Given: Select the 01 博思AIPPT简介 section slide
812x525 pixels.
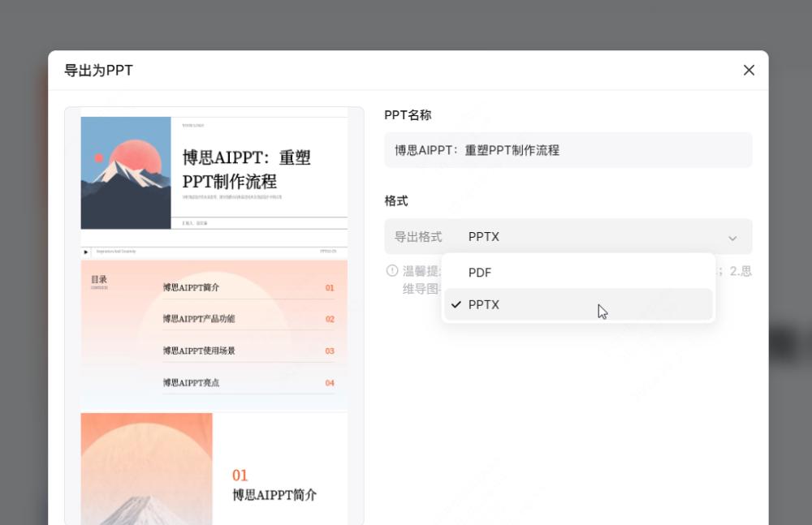Looking at the screenshot, I should [214, 468].
